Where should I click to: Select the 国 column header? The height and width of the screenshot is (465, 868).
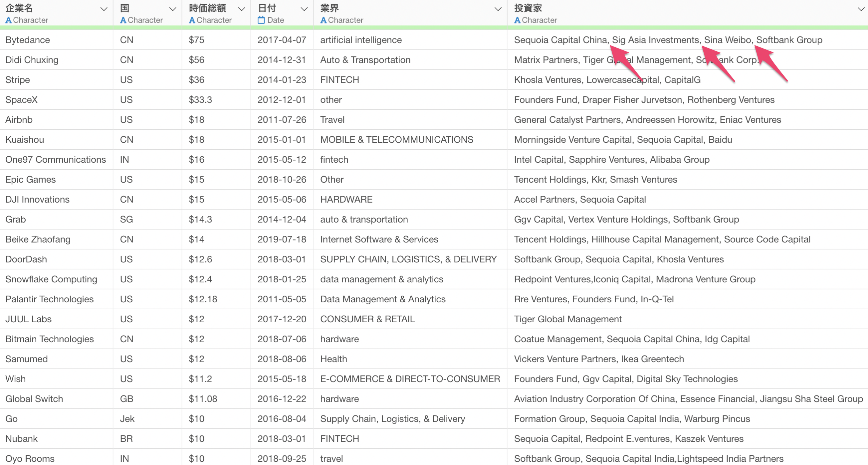[x=147, y=13]
